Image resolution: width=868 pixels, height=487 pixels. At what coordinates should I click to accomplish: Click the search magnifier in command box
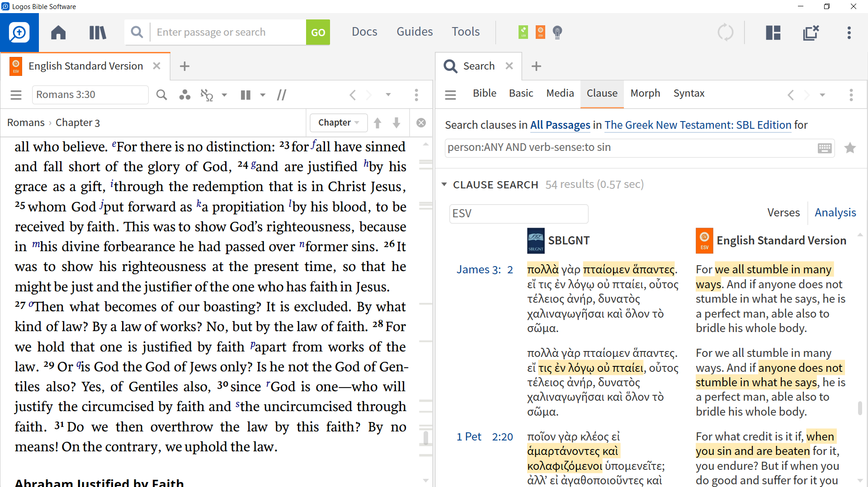point(137,32)
